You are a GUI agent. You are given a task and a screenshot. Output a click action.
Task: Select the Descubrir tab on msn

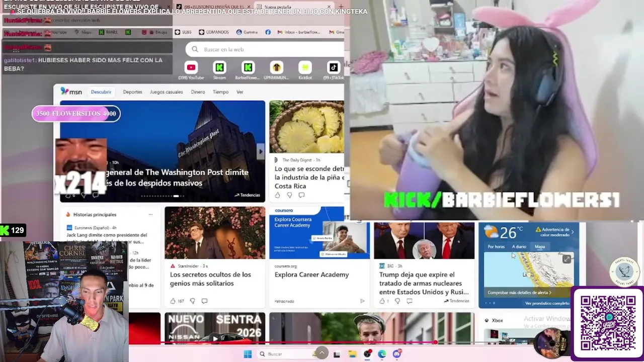(x=101, y=92)
